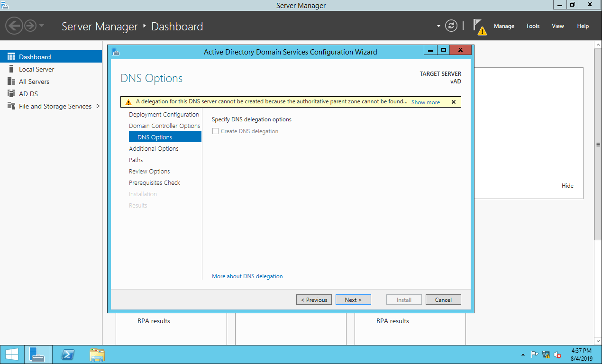Toggle the Create DNS delegation checkbox
Image resolution: width=602 pixels, height=364 pixels.
tap(216, 131)
